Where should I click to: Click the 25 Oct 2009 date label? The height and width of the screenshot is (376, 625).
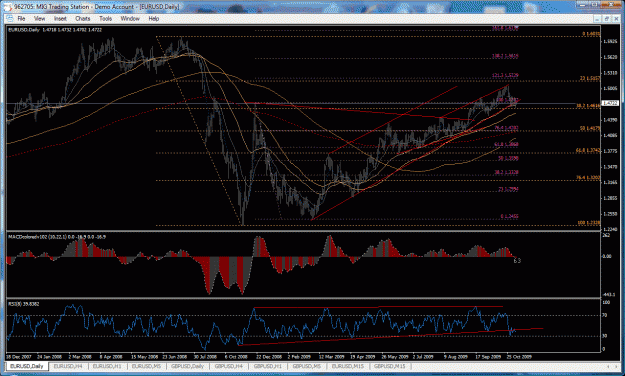coord(519,356)
